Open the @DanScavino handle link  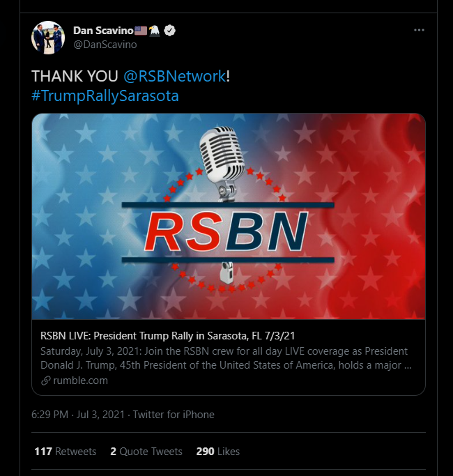click(105, 45)
